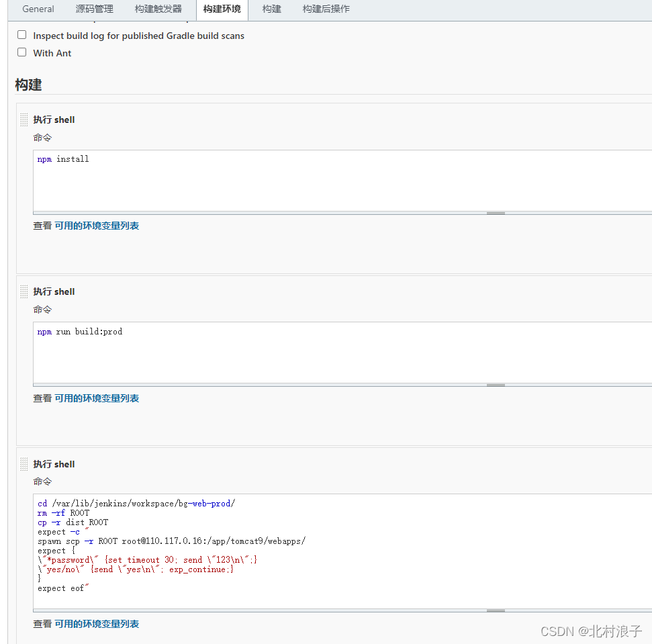Click into the npm run build:prod command box
The height and width of the screenshot is (644, 652).
coord(342,353)
